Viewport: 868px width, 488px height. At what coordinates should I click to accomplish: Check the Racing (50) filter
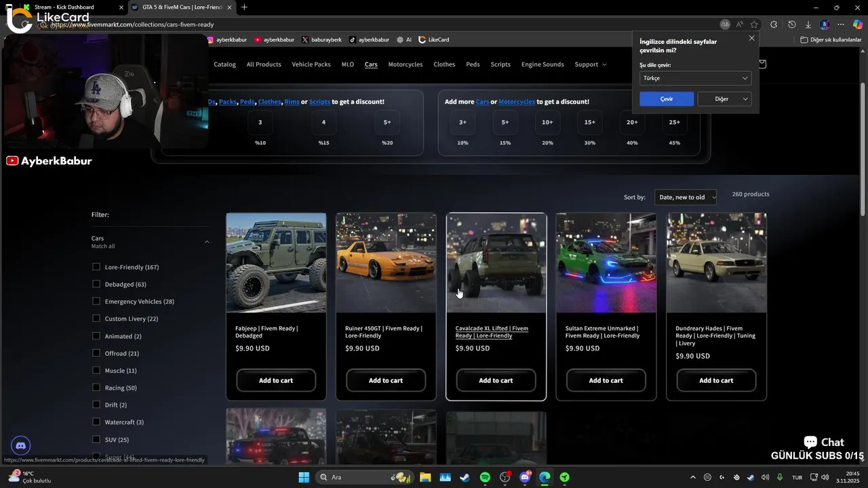(x=96, y=388)
